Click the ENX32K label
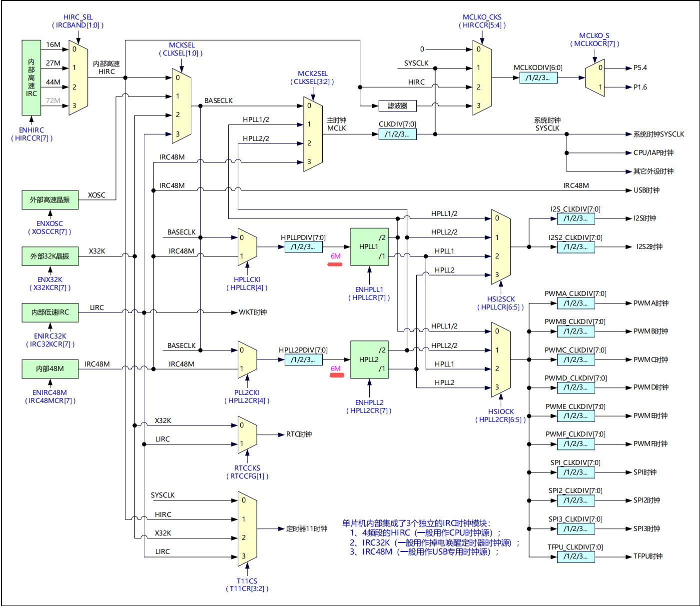This screenshot has width=700, height=606. [x=50, y=279]
